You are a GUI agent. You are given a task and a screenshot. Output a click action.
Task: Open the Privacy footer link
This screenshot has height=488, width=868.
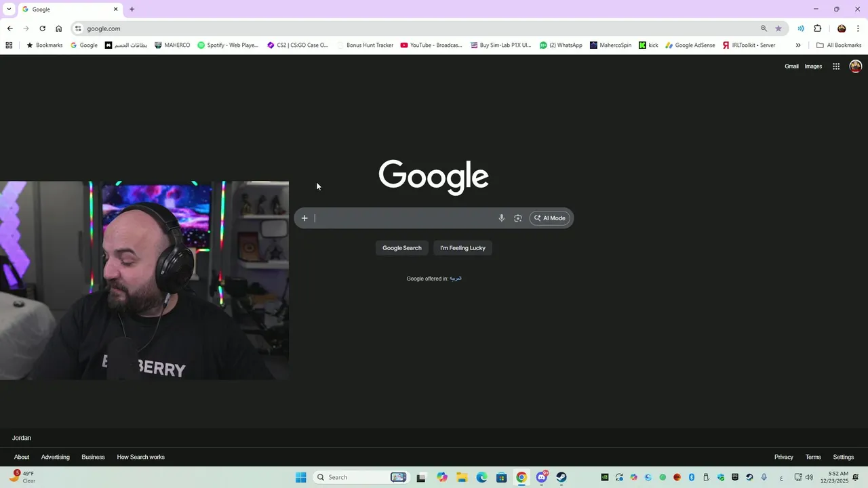(784, 457)
